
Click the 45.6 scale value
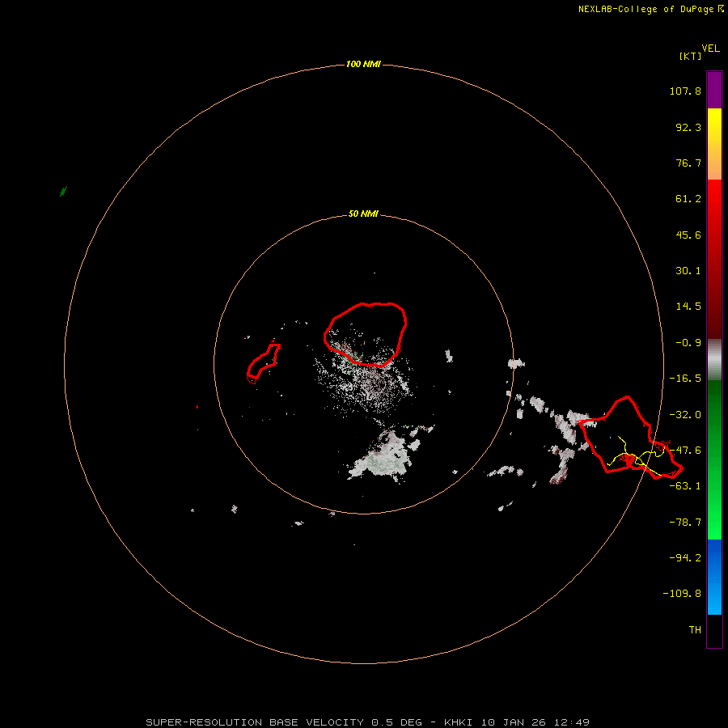tap(688, 235)
